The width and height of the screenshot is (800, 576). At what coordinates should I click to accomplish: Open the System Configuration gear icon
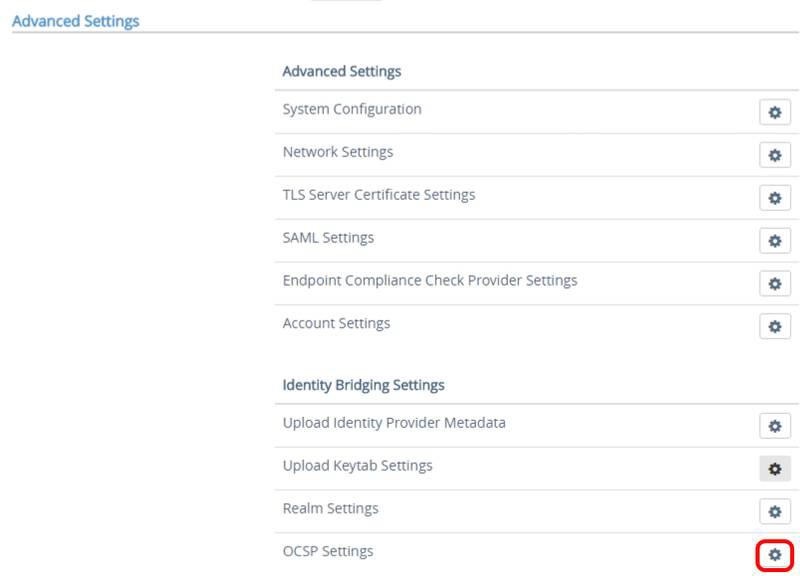click(x=775, y=110)
